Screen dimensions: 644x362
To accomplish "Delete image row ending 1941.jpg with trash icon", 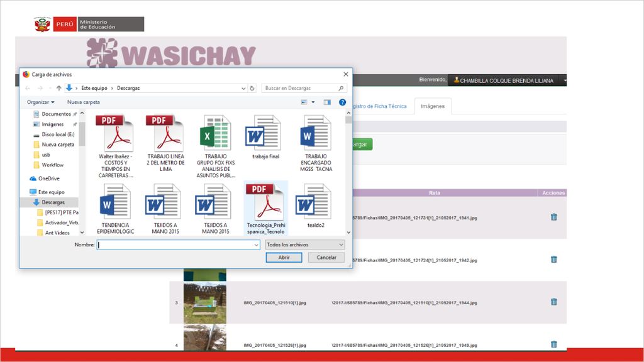I will [x=553, y=217].
